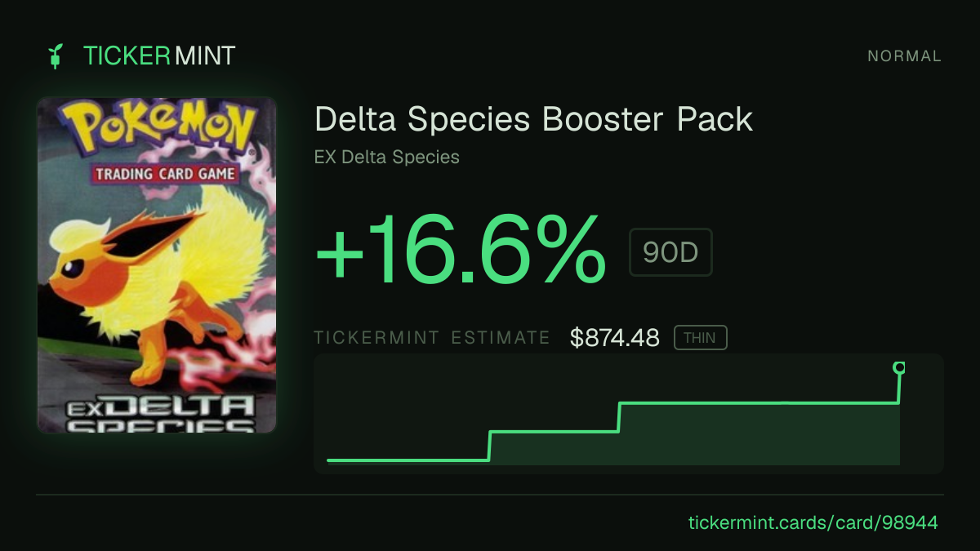
Task: Open the tickermint.cards/card/98944 link
Action: 813,522
